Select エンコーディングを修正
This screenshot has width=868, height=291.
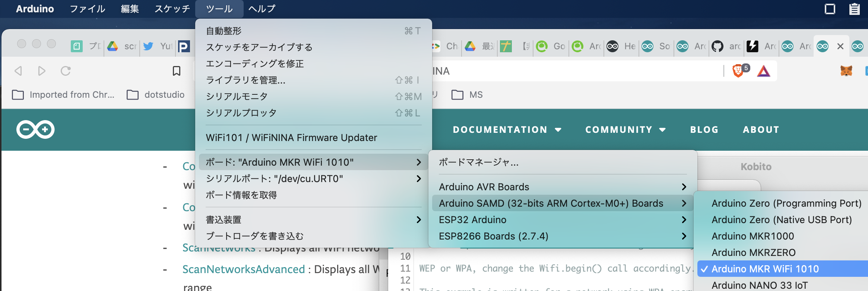(313, 64)
